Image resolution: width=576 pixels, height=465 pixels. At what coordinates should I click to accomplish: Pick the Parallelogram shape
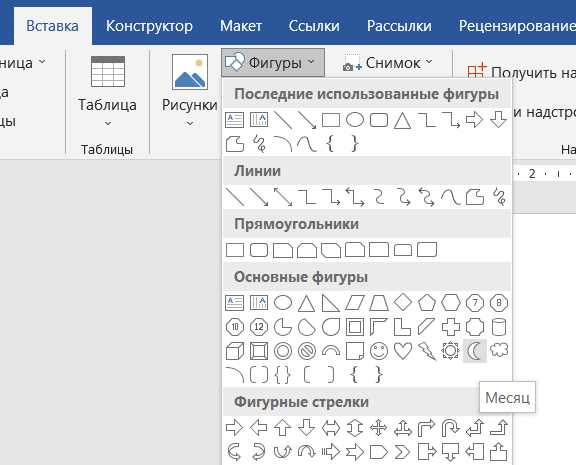point(355,303)
